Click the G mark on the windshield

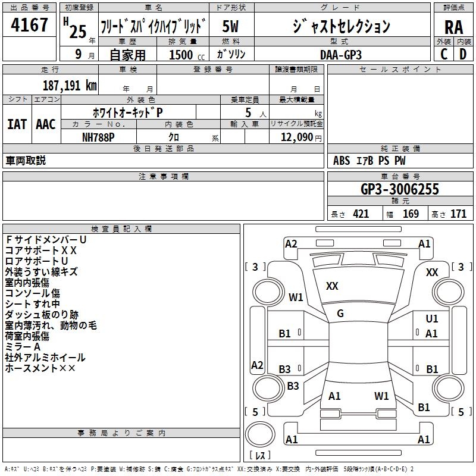click(x=340, y=313)
